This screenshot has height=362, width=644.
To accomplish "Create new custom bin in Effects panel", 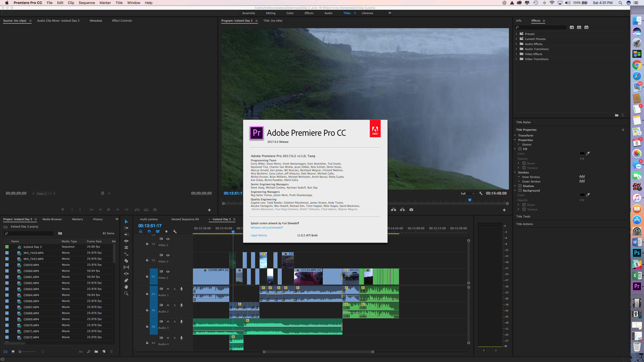I will click(617, 115).
